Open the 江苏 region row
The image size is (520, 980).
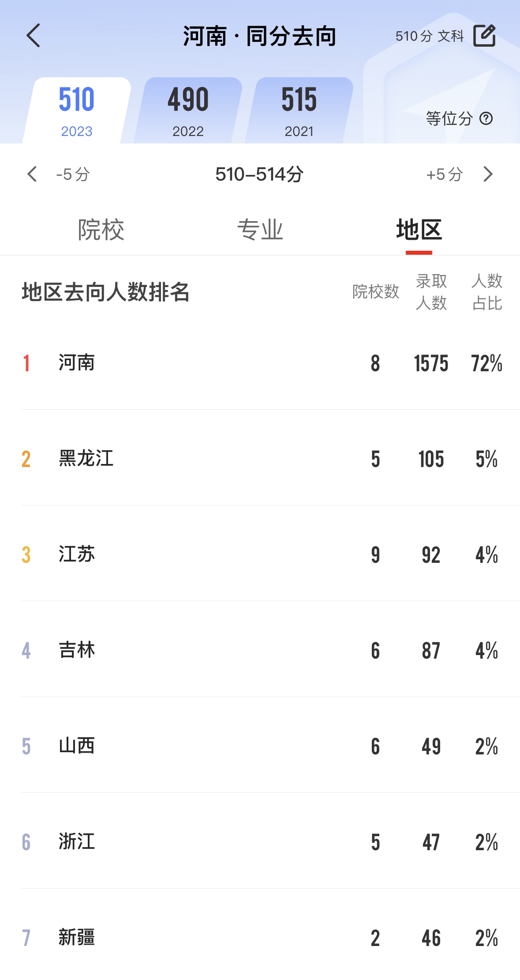coord(260,554)
